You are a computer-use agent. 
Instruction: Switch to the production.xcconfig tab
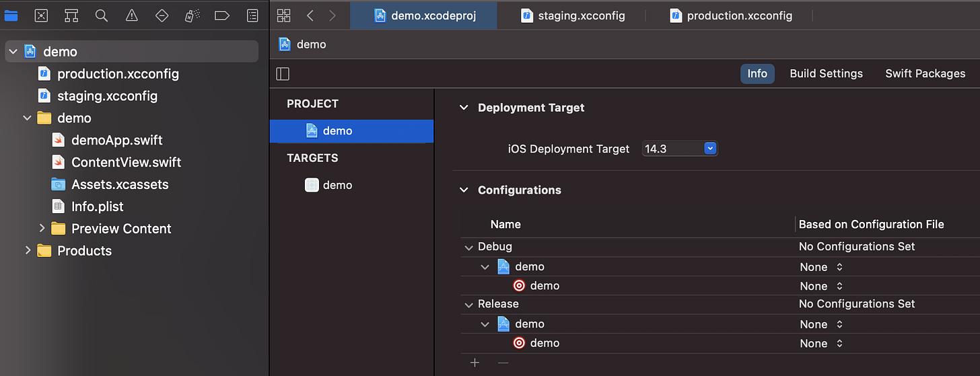coord(730,15)
